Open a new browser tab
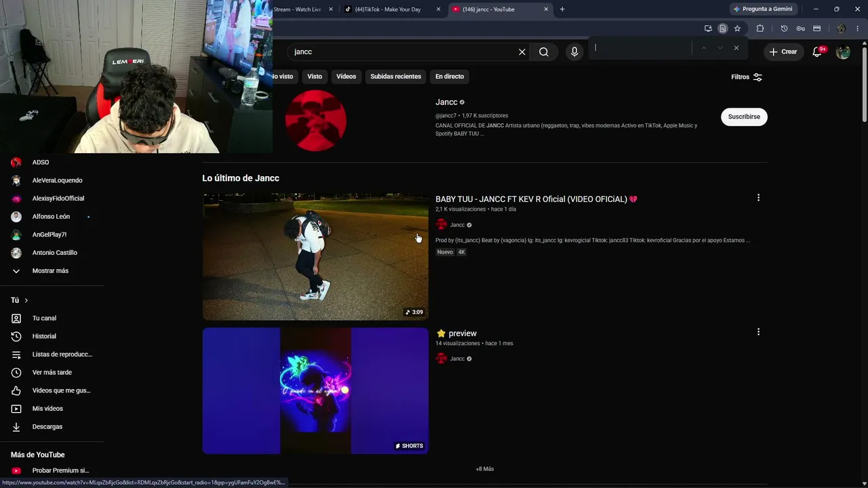Image resolution: width=868 pixels, height=488 pixels. (562, 9)
